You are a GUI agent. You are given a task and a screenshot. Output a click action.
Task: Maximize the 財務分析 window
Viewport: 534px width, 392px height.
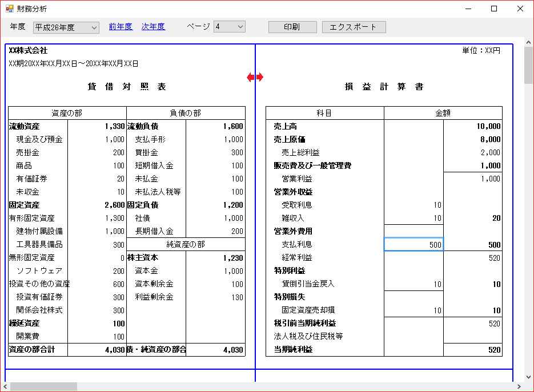click(x=494, y=9)
